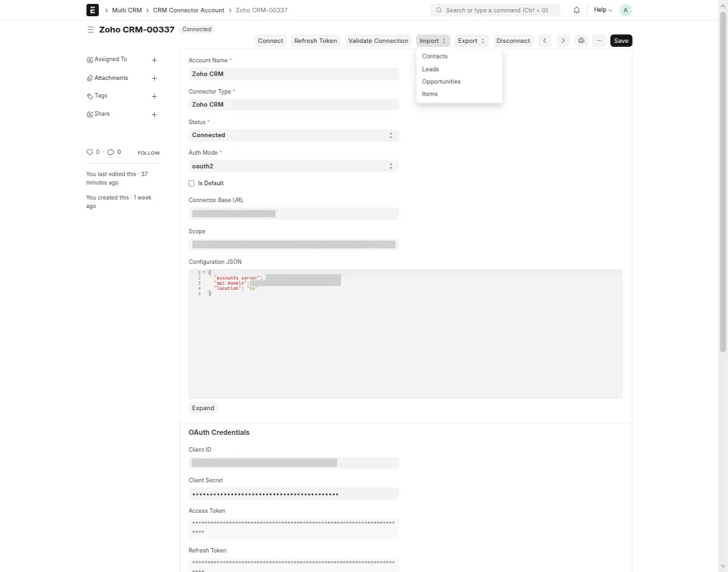Click the Refresh Token button
Viewport: 728px width, 572px height.
click(315, 40)
